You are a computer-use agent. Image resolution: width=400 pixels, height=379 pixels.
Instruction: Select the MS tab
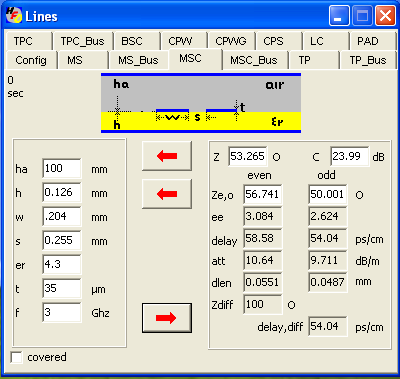tap(83, 60)
